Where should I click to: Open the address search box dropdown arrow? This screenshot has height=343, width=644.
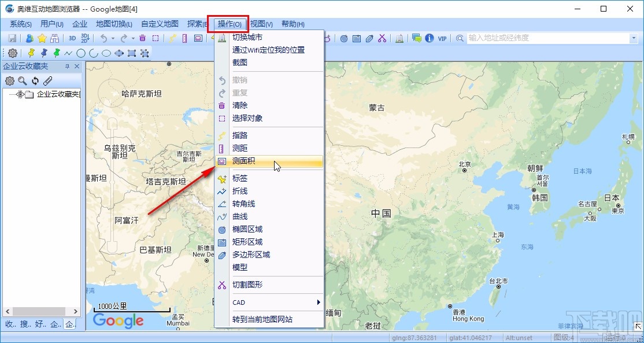[x=633, y=38]
